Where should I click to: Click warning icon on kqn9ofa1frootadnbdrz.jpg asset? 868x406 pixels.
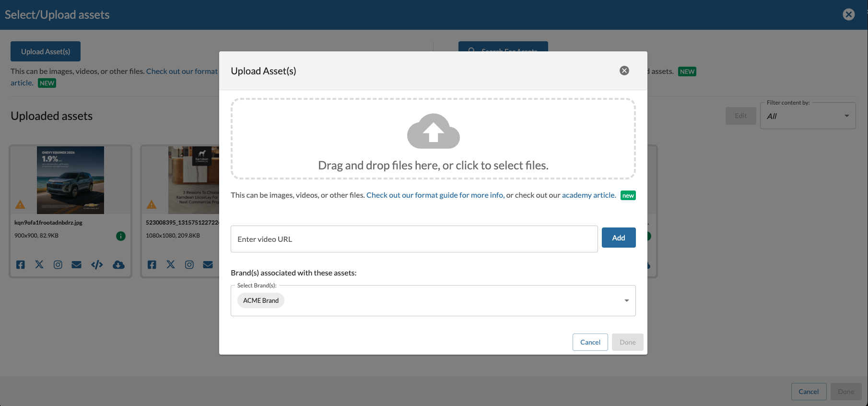click(x=20, y=205)
